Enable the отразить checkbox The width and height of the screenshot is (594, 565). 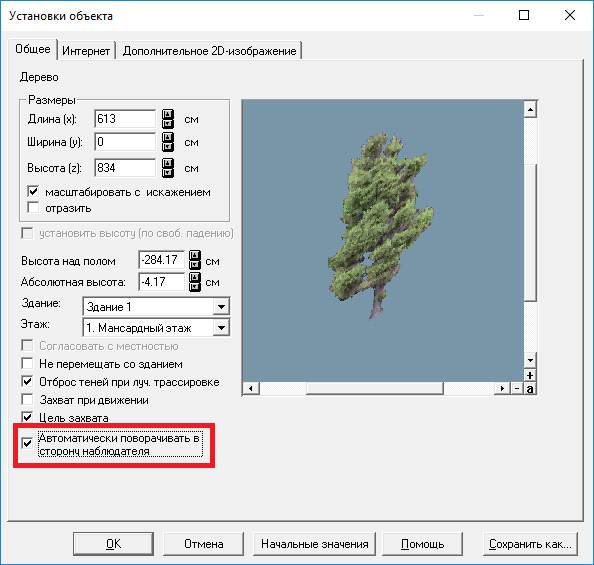(33, 207)
